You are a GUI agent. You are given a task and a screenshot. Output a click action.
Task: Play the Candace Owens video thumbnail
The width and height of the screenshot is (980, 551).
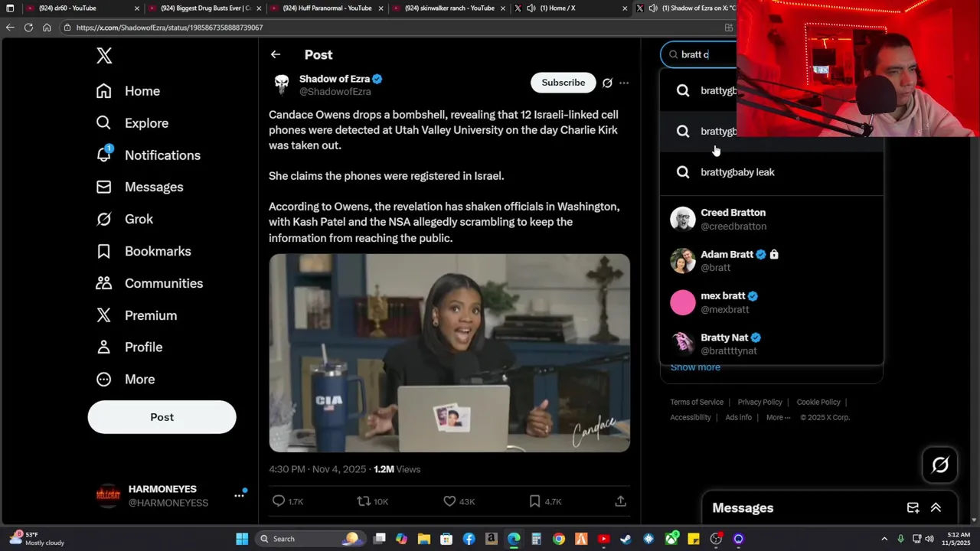coord(449,353)
